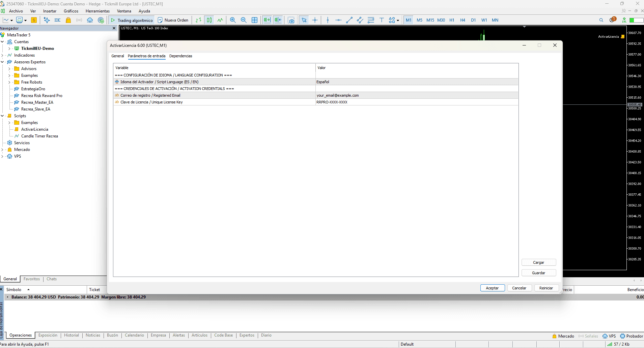The image size is (644, 348).
Task: Insert Fibonacci retracement levels
Action: coord(371,20)
